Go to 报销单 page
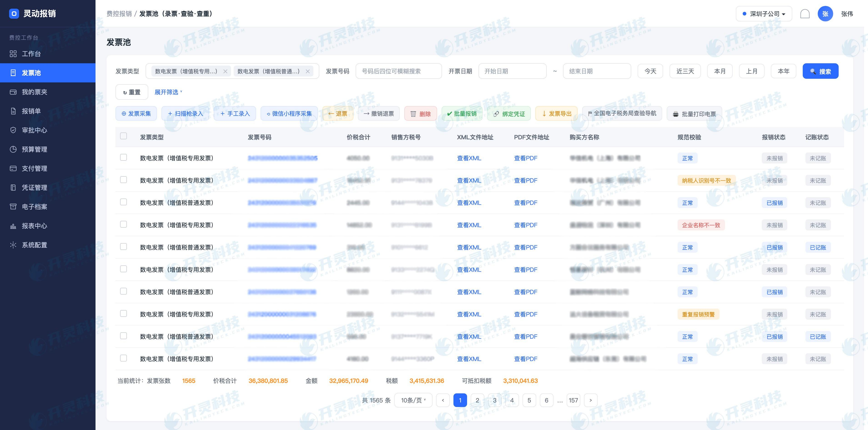 pos(48,111)
